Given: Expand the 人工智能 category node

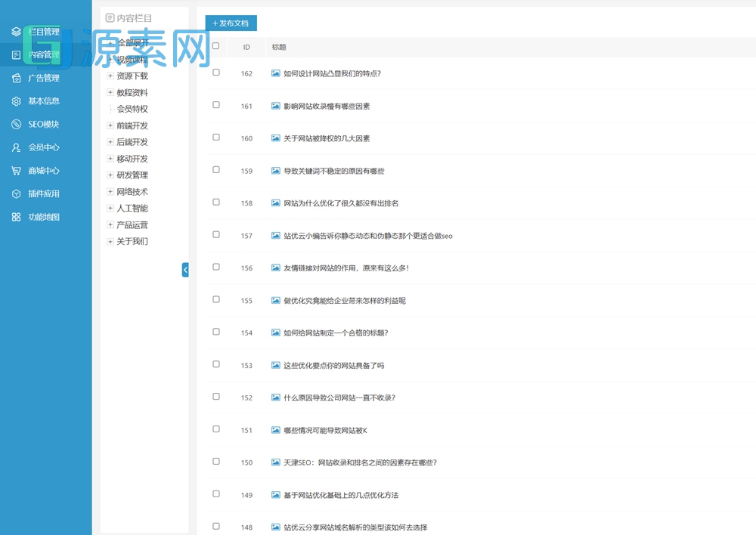Looking at the screenshot, I should [111, 208].
